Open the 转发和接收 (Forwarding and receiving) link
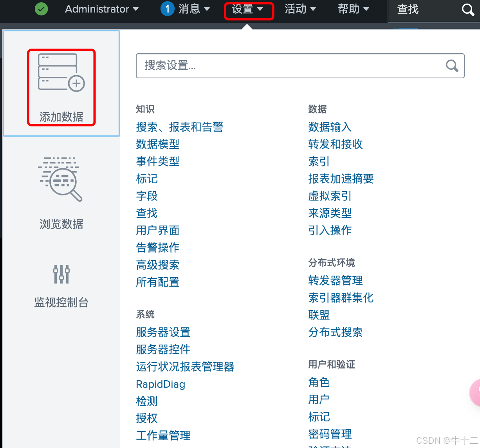 click(x=335, y=144)
